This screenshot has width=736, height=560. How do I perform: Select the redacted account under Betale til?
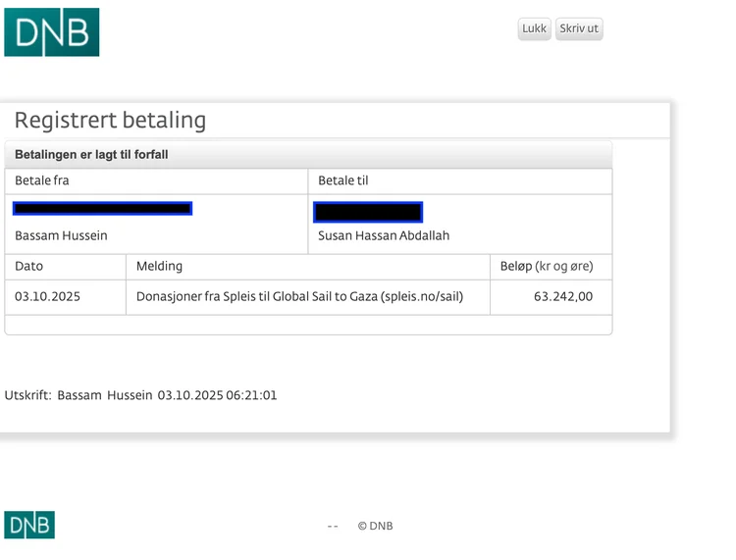pos(368,212)
